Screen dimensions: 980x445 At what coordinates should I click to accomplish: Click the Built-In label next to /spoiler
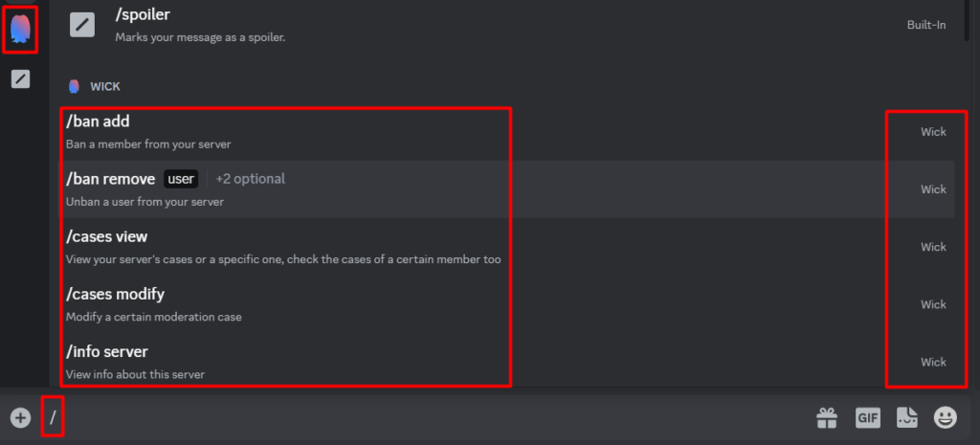pyautogui.click(x=926, y=25)
